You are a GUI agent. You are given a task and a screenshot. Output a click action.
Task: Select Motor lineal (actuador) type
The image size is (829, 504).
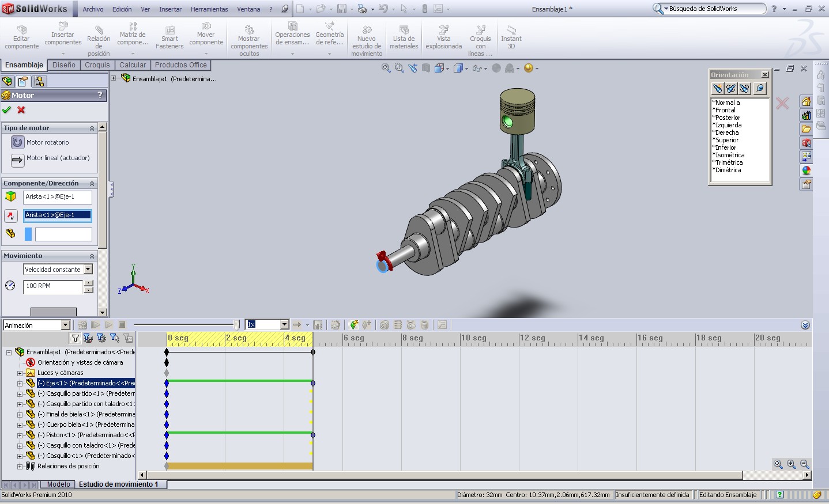[x=17, y=160]
